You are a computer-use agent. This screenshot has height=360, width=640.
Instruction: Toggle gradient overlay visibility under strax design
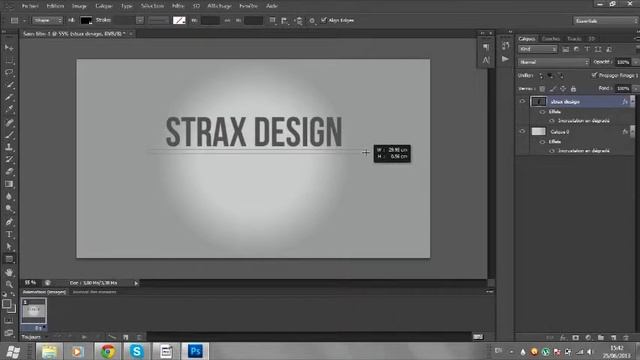pos(552,121)
